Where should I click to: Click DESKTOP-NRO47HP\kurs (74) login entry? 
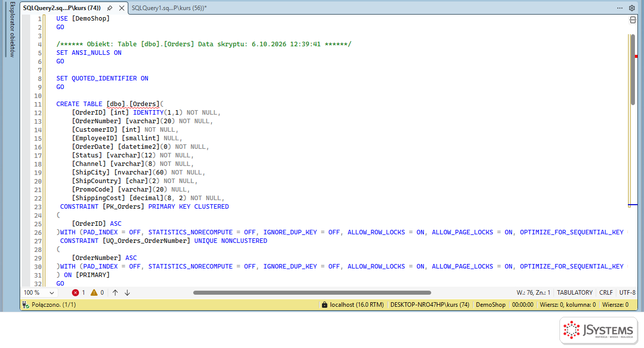click(430, 304)
